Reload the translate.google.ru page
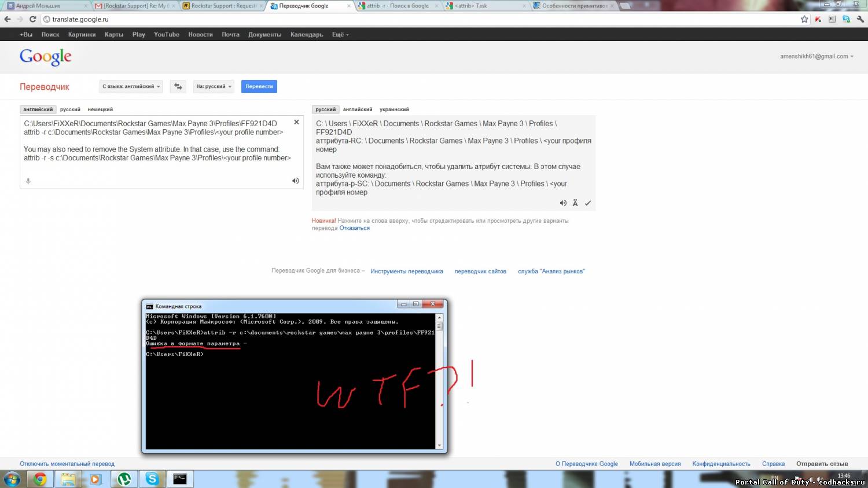The image size is (868, 488). 33,19
